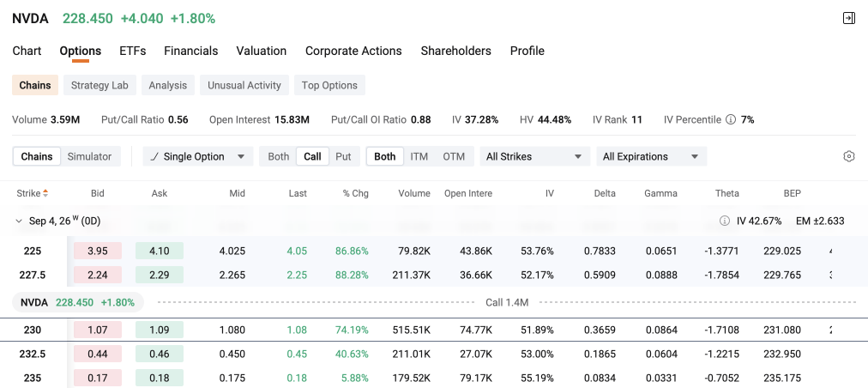The image size is (868, 388).
Task: Switch to the Simulator view
Action: tap(89, 156)
